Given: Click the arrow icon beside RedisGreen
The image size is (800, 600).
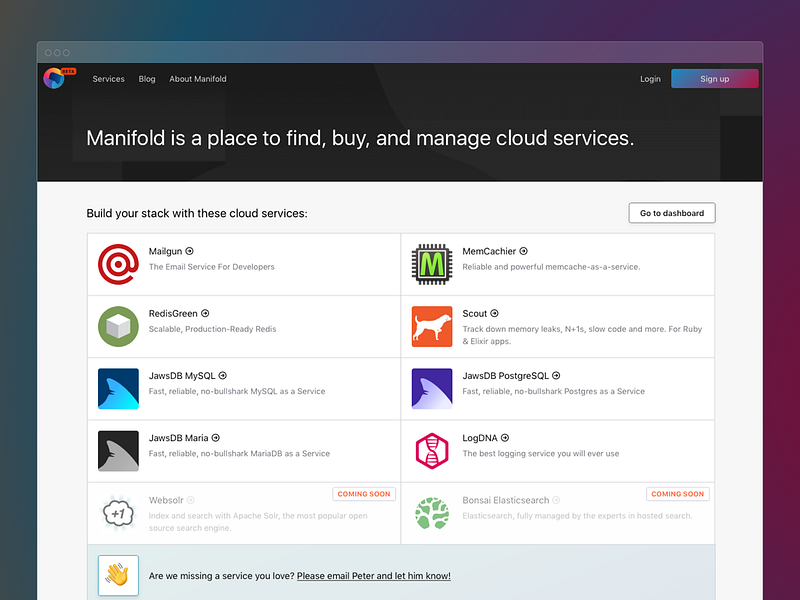Looking at the screenshot, I should [x=205, y=313].
